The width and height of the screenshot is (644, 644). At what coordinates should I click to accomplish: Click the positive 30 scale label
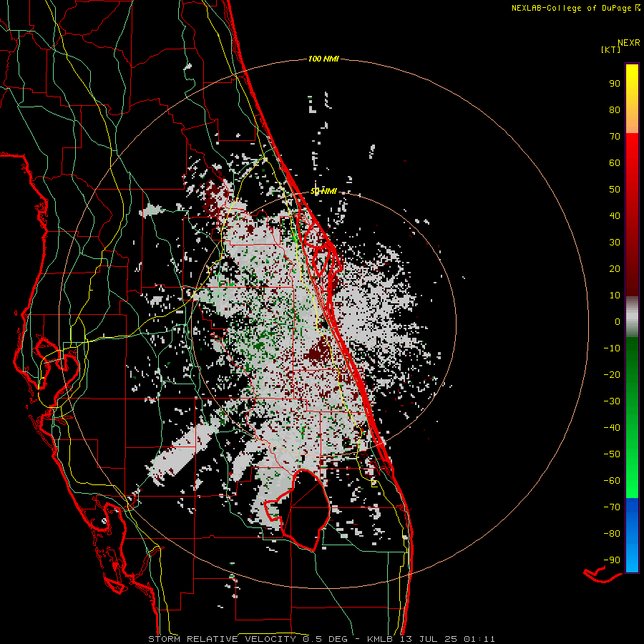coord(615,243)
